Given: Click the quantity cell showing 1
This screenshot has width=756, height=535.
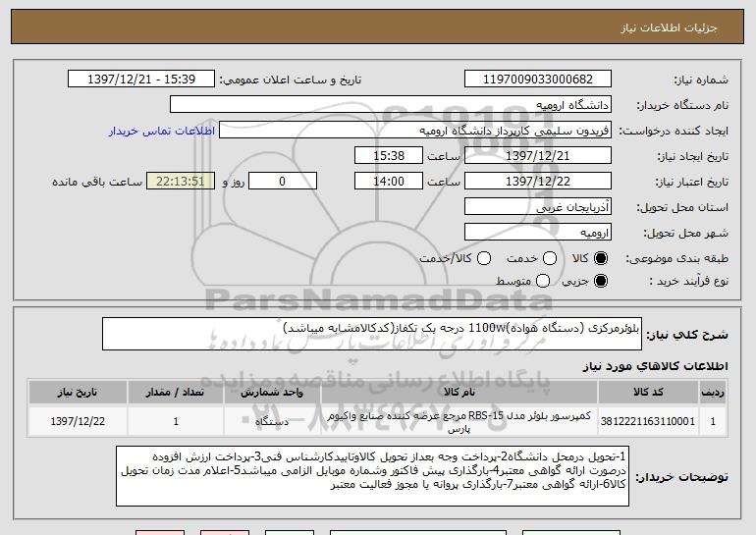Looking at the screenshot, I should coord(176,421).
